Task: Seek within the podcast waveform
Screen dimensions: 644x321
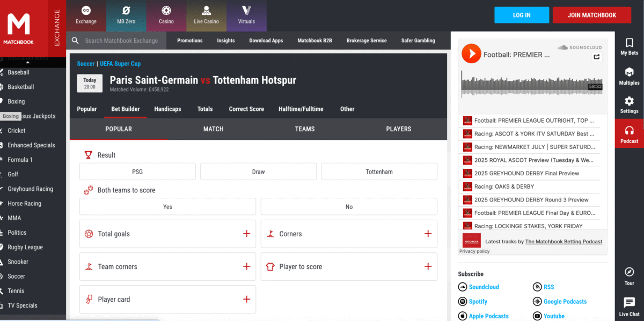Action: point(531,83)
